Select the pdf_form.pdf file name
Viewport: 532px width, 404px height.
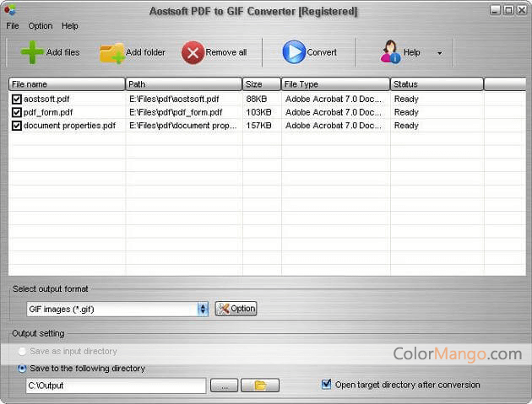48,112
